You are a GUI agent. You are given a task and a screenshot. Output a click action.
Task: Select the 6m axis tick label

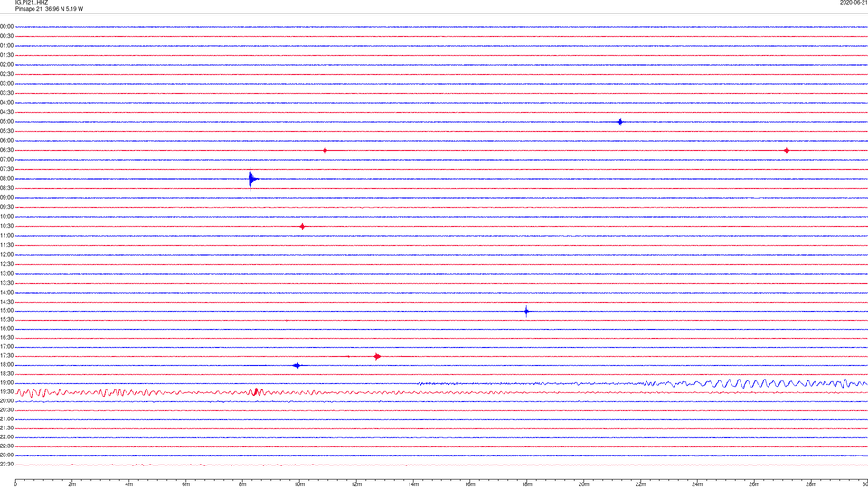coord(186,484)
